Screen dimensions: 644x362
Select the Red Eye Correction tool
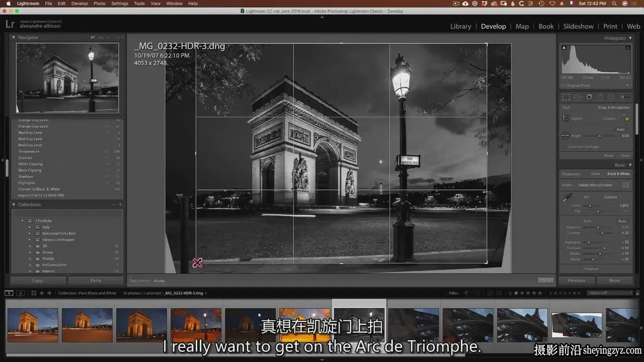pos(589,97)
